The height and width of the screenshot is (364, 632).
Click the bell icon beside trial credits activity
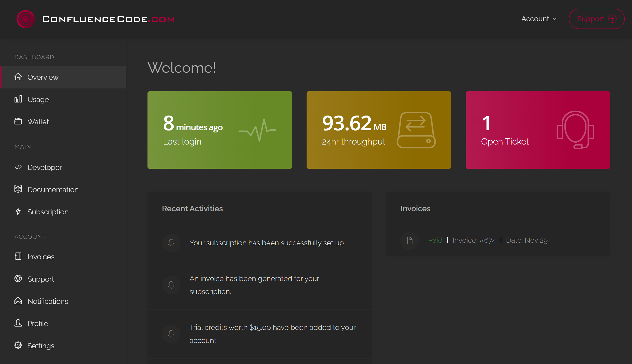pos(171,334)
